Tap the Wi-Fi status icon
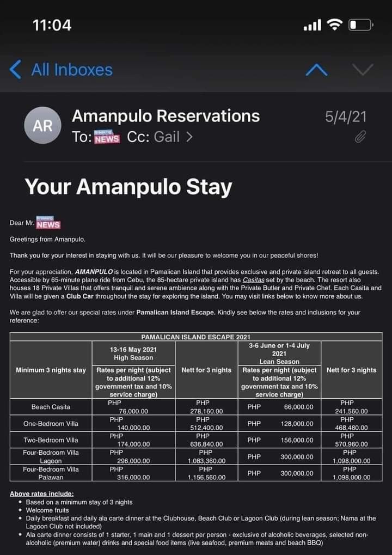This screenshot has height=555, width=392. coord(334,25)
